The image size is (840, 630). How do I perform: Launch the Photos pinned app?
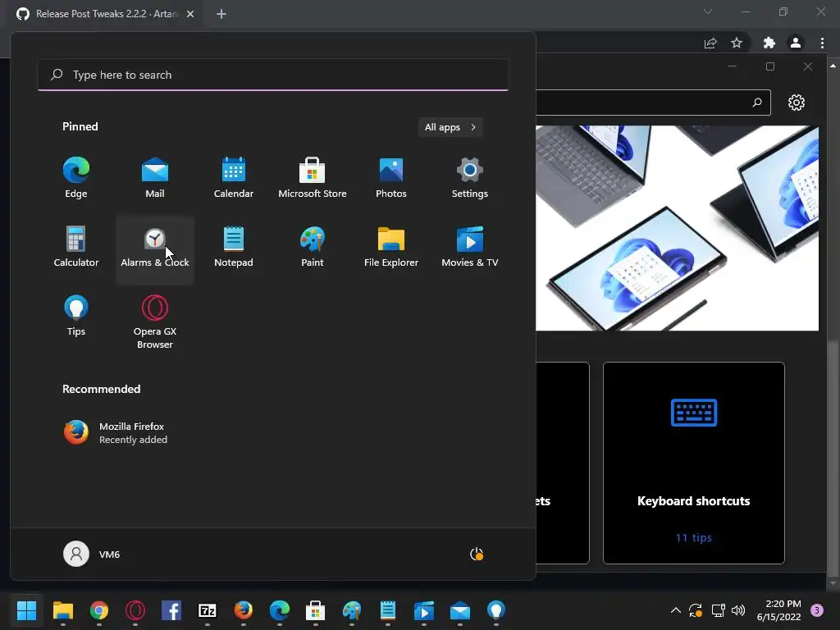pyautogui.click(x=391, y=178)
